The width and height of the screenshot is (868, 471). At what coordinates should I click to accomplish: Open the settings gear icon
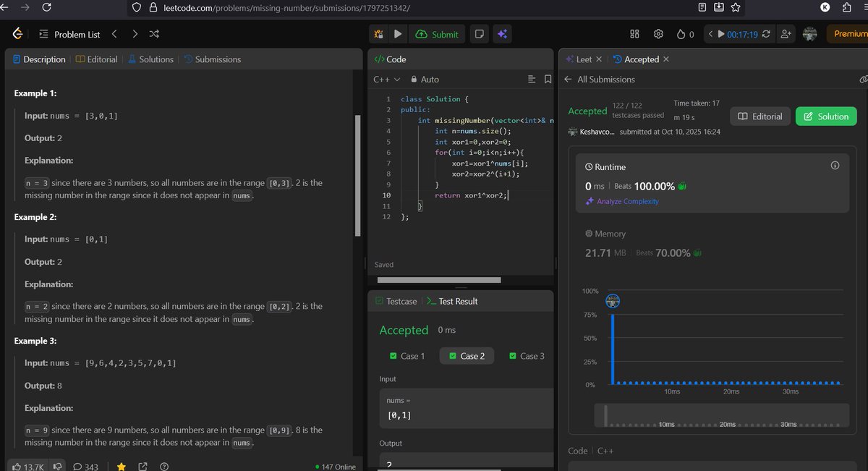pos(658,34)
